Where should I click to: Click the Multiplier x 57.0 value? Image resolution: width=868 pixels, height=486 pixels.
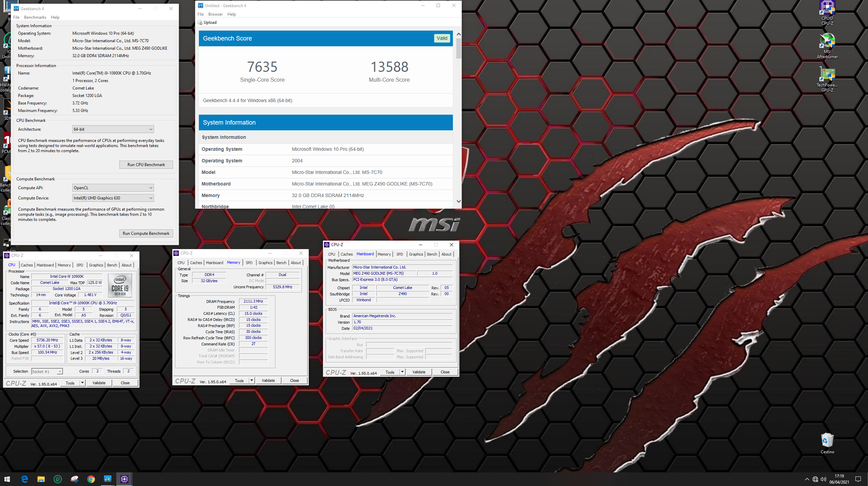[x=47, y=346]
